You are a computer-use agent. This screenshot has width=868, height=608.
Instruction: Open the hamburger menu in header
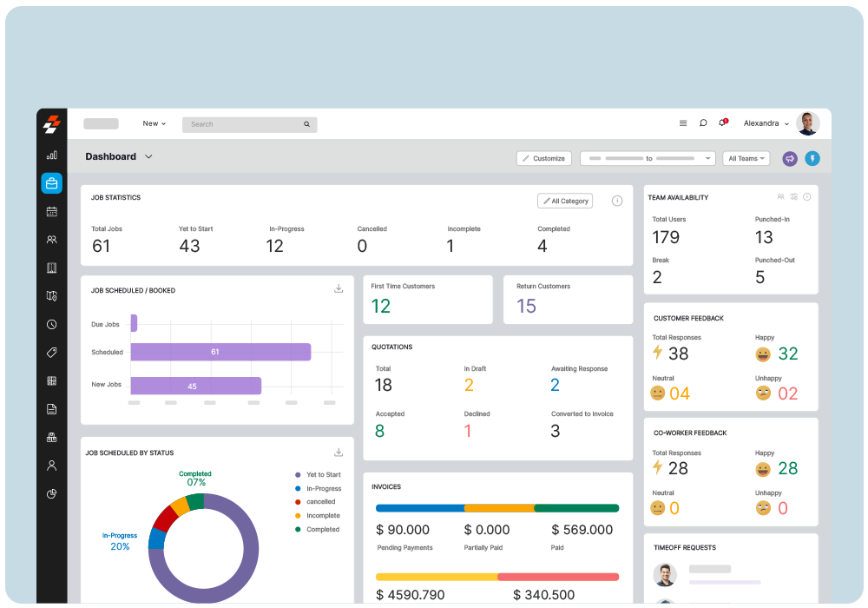(683, 123)
